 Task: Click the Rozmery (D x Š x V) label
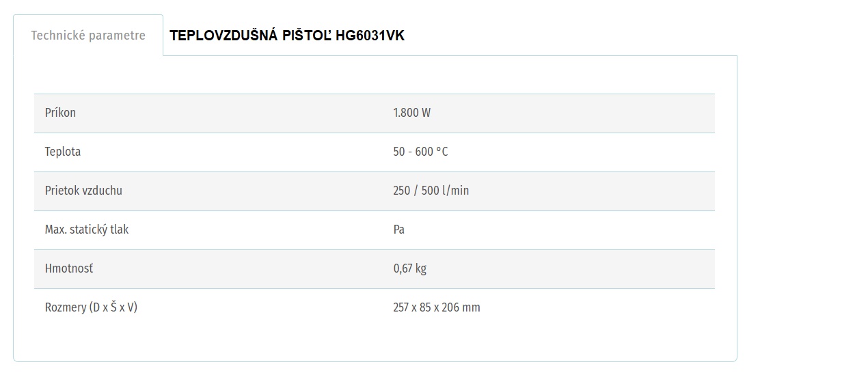pos(91,307)
